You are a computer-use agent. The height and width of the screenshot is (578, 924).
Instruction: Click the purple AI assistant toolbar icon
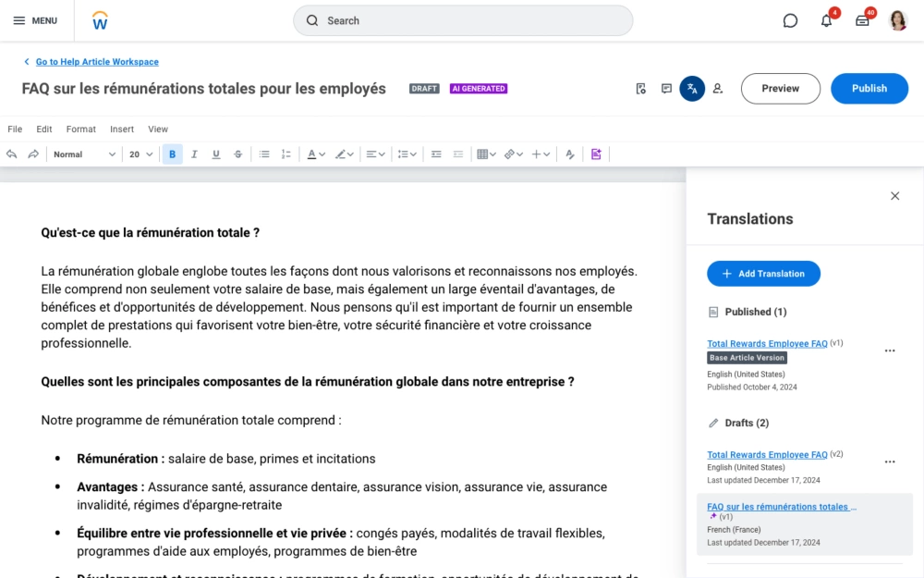(596, 154)
